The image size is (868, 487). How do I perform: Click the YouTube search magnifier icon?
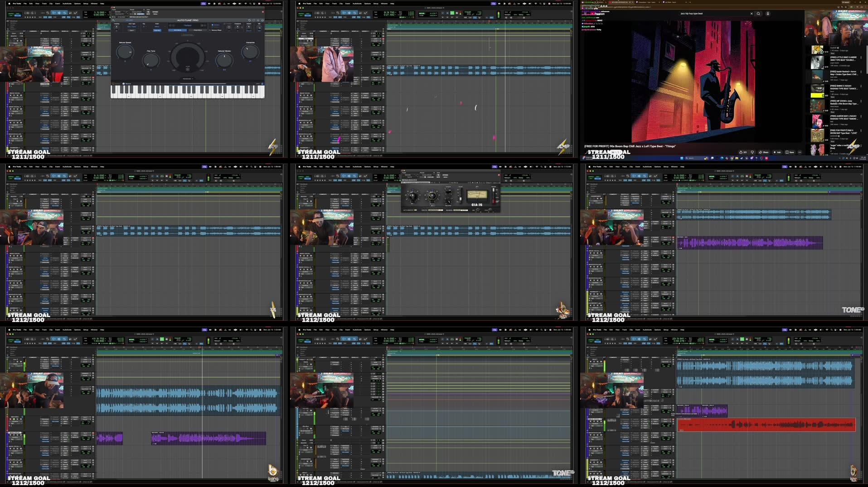coord(759,14)
